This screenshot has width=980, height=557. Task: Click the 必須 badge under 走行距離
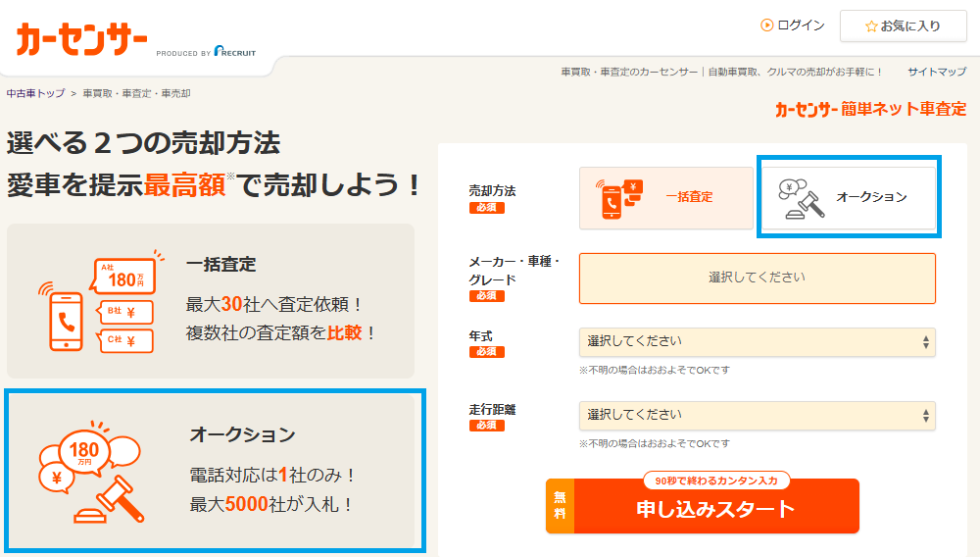(x=486, y=426)
